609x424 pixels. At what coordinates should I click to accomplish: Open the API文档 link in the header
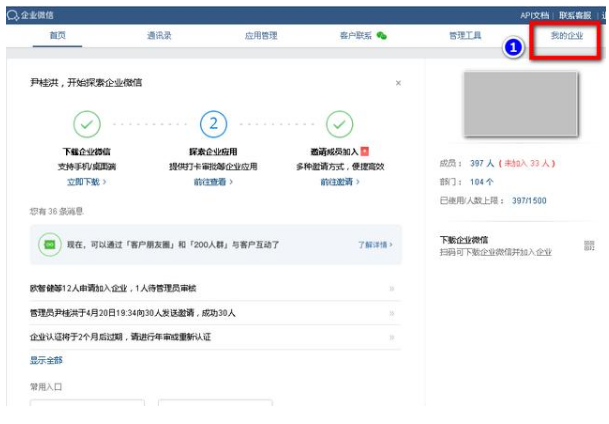(x=534, y=15)
